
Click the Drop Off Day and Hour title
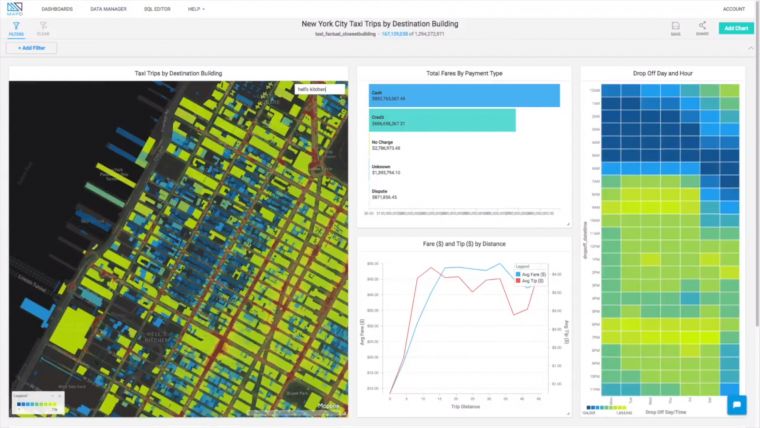pyautogui.click(x=663, y=73)
